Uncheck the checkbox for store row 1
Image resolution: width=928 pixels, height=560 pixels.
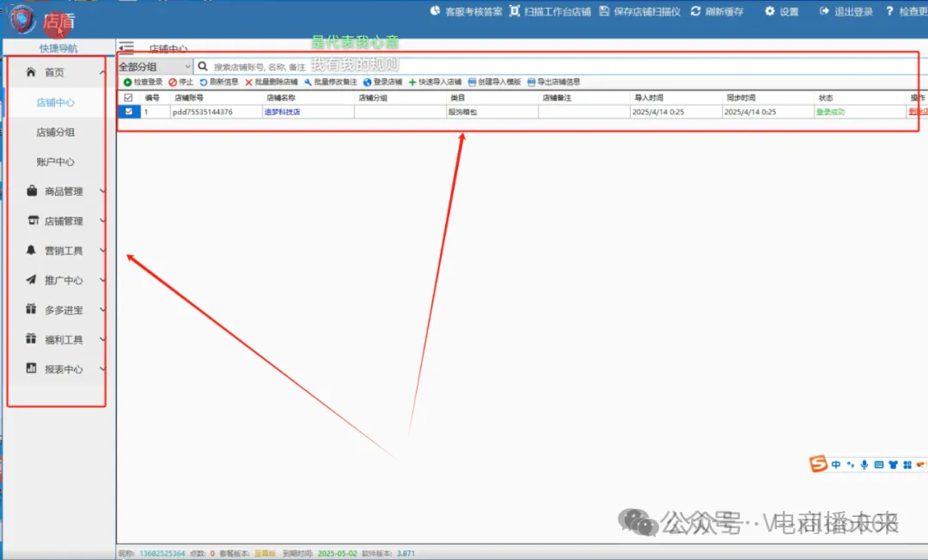pos(129,112)
